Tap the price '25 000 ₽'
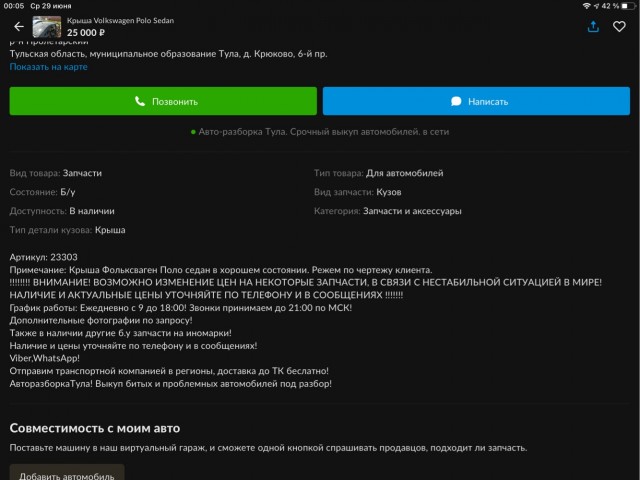 pyautogui.click(x=86, y=33)
